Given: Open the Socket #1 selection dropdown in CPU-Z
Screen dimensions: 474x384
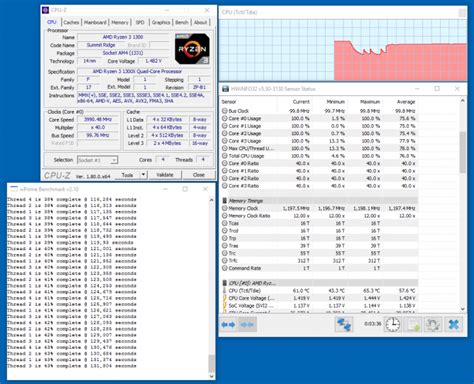Looking at the screenshot, I should [x=97, y=160].
